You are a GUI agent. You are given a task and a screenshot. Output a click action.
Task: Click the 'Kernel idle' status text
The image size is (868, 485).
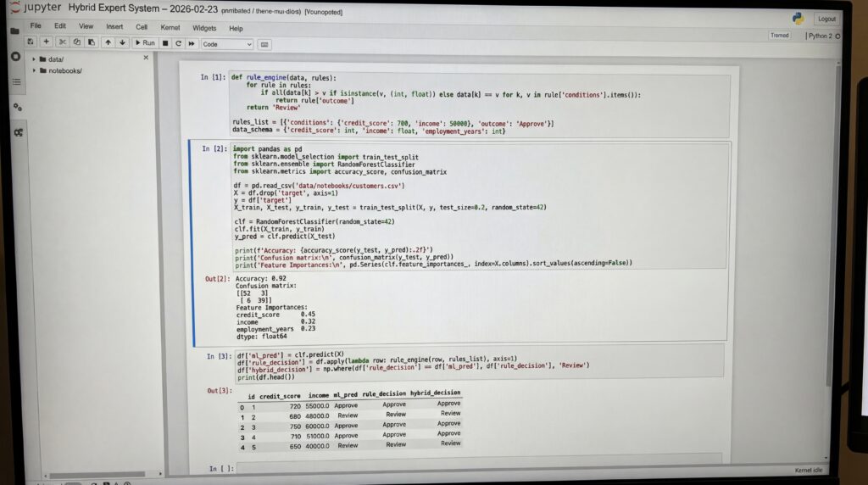[808, 470]
